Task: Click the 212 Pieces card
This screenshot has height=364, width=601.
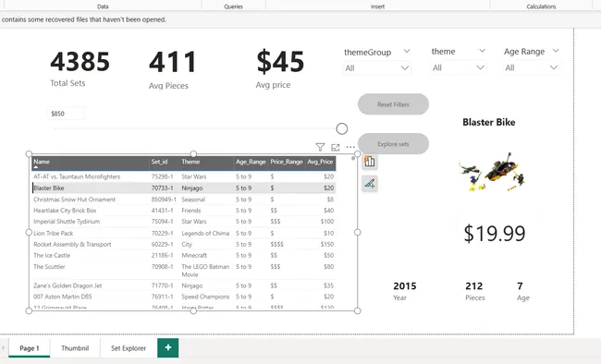Action: [474, 291]
